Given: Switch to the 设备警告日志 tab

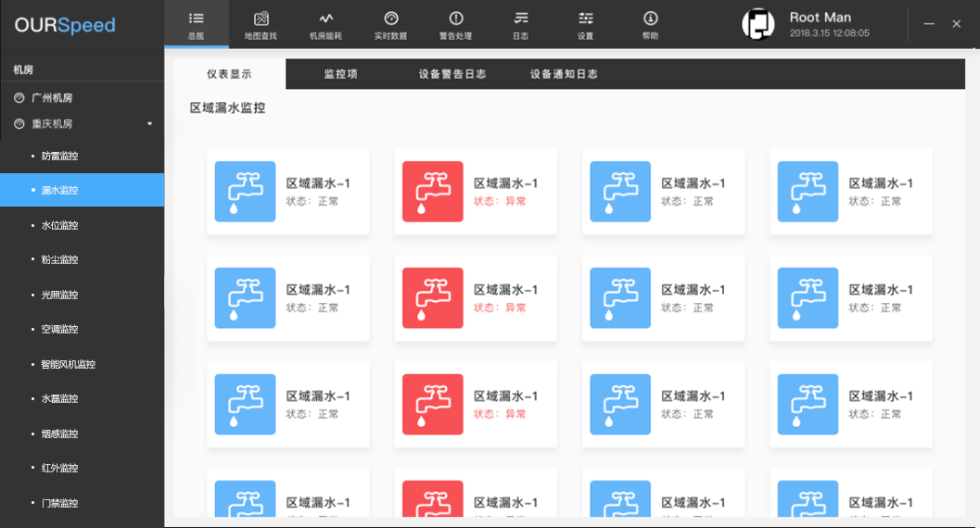Looking at the screenshot, I should click(x=452, y=74).
